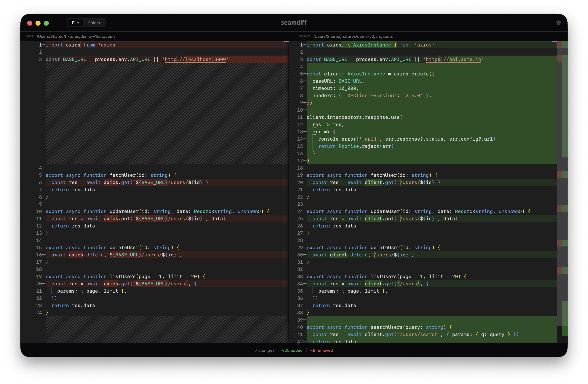
Task: Click the green zoom window button
Action: (x=47, y=23)
